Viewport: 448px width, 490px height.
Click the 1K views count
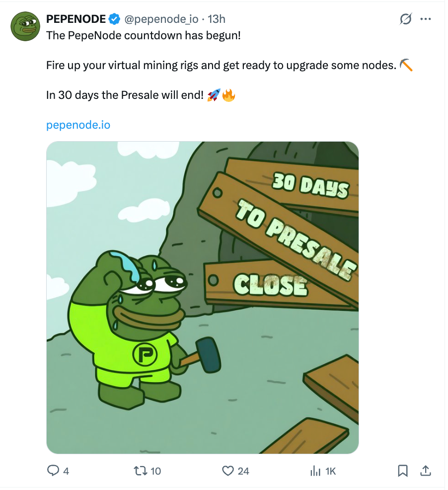pos(331,471)
